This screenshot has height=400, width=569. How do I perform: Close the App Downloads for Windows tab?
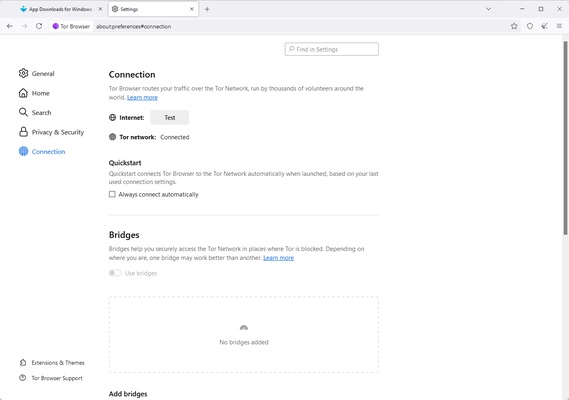pos(101,9)
